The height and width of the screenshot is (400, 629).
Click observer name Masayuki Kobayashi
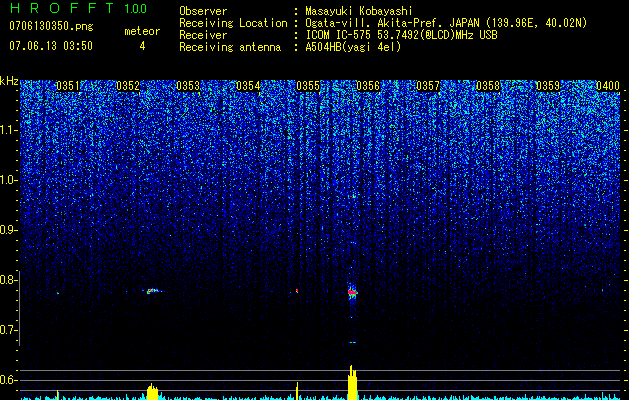359,11
